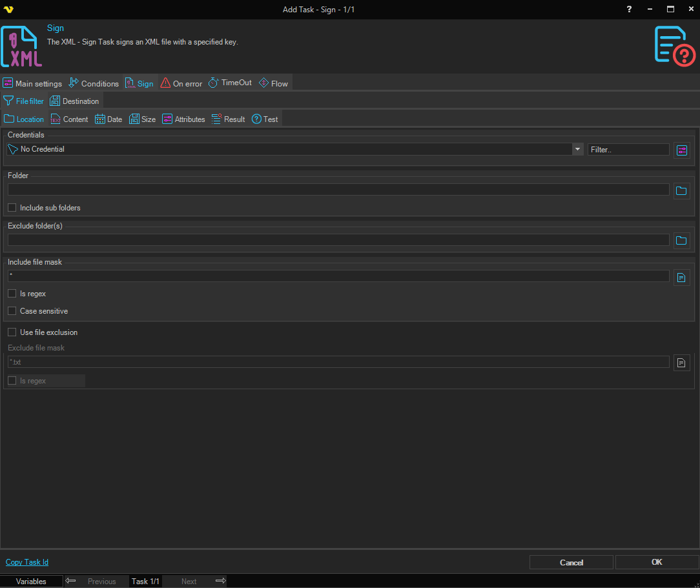Browse for exclude folder(s) icon
700x588 pixels.
(681, 241)
